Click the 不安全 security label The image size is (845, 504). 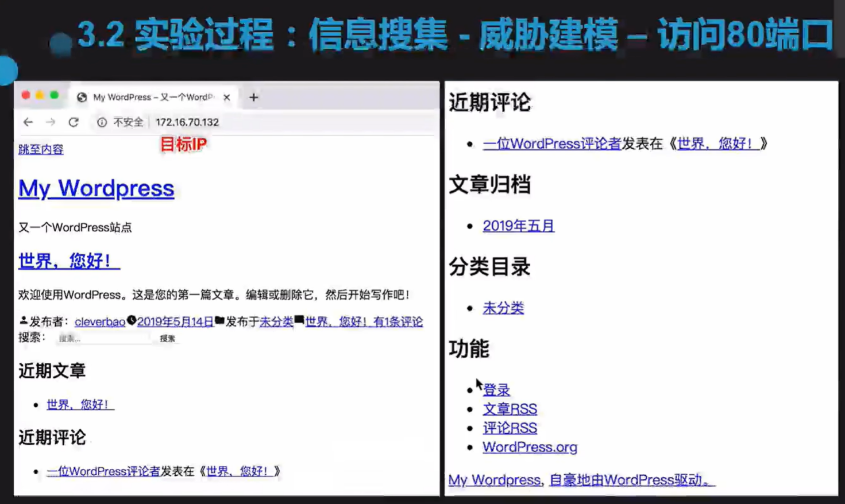pyautogui.click(x=128, y=122)
